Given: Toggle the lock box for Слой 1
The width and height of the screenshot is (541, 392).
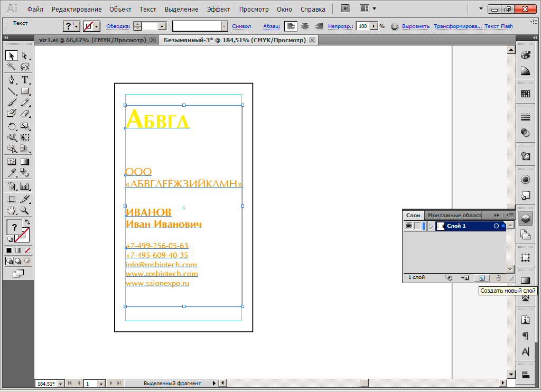Looking at the screenshot, I should click(417, 226).
